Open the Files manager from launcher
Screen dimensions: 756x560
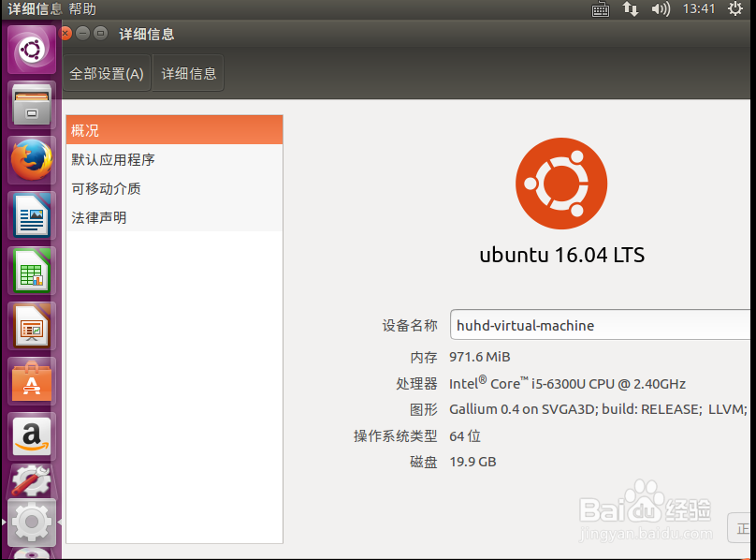(x=32, y=105)
